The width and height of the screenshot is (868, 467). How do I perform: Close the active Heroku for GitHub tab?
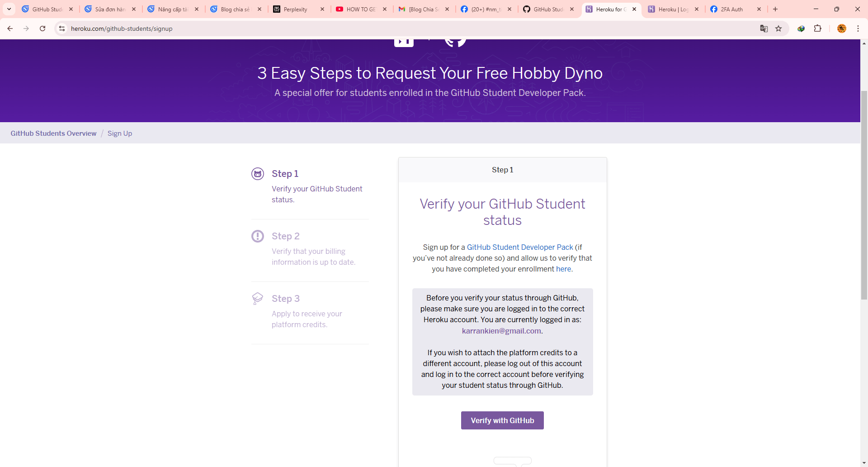point(634,9)
